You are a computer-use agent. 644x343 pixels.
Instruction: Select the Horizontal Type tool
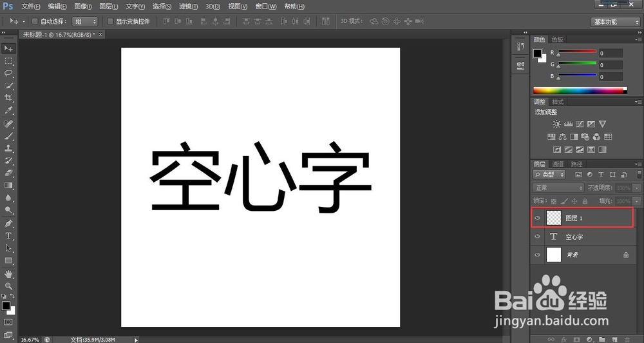(x=8, y=236)
